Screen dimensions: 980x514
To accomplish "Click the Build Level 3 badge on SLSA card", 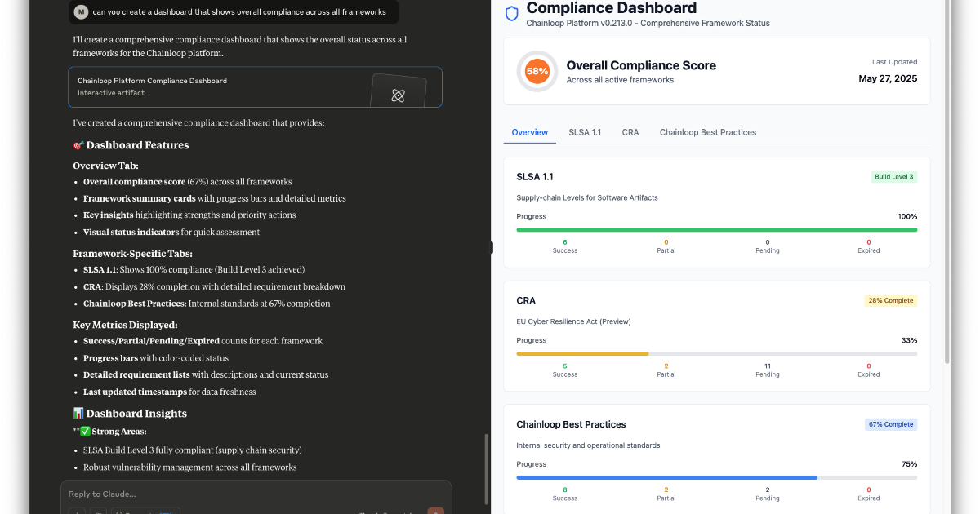I will coord(893,176).
